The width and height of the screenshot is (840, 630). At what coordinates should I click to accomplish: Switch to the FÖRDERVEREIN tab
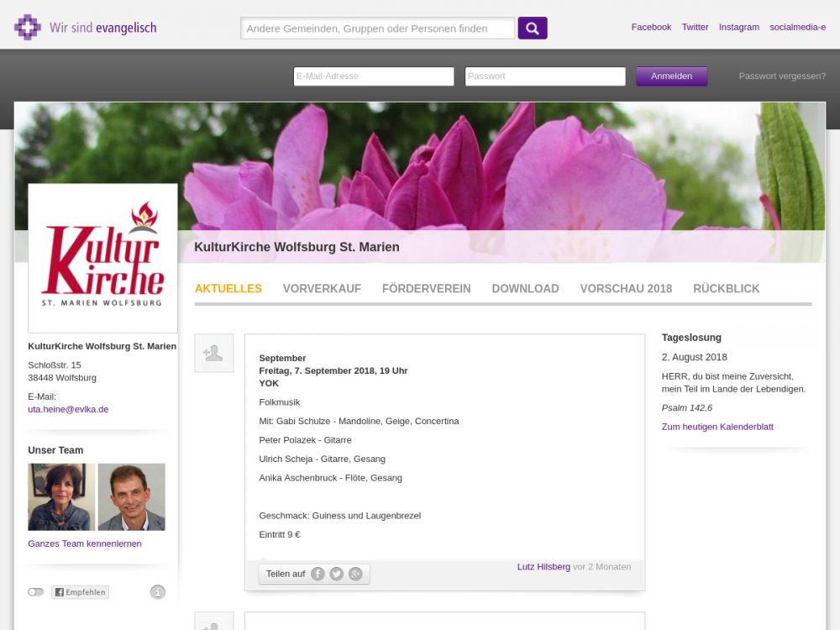(426, 288)
